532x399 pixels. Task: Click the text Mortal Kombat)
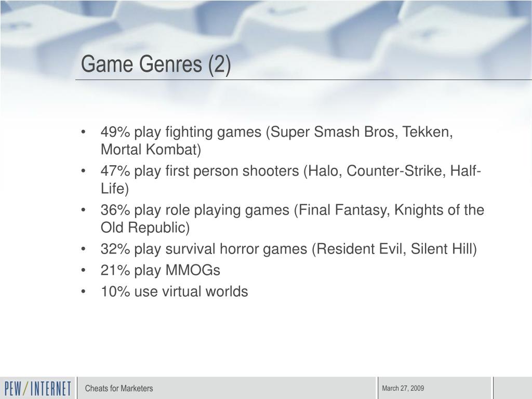[x=151, y=149]
